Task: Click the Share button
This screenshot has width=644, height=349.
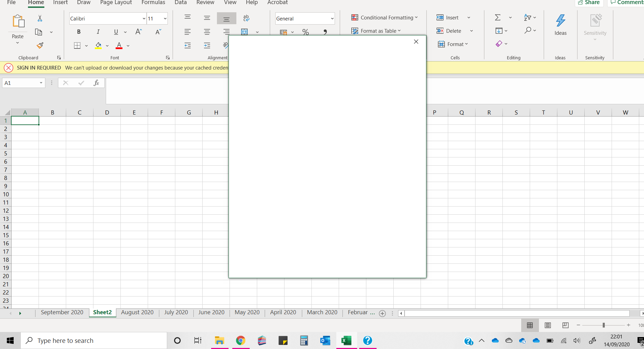Action: click(x=589, y=3)
